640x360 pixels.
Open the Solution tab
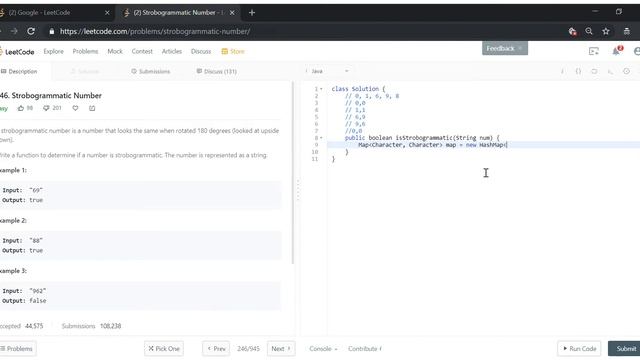click(x=85, y=71)
